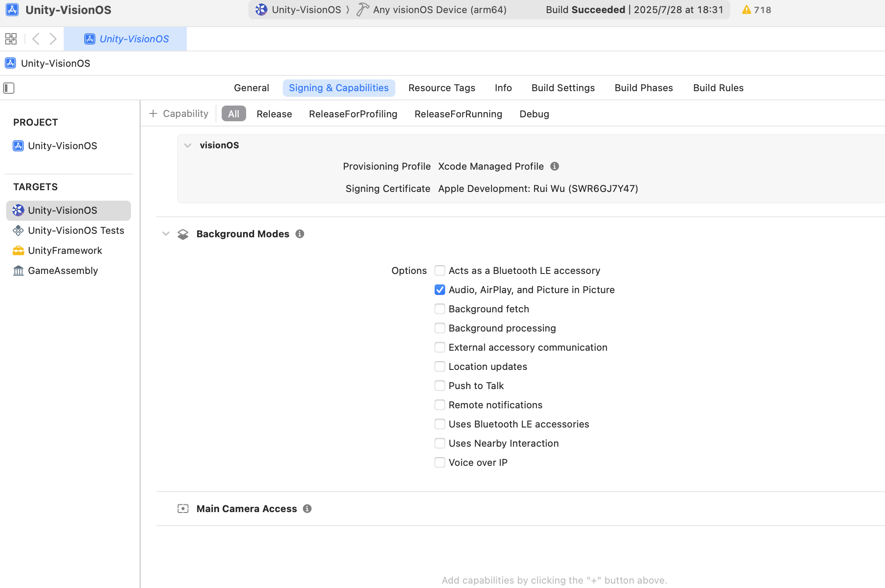The image size is (885, 588).
Task: Toggle the projects and targets sidebar icon
Action: point(9,88)
